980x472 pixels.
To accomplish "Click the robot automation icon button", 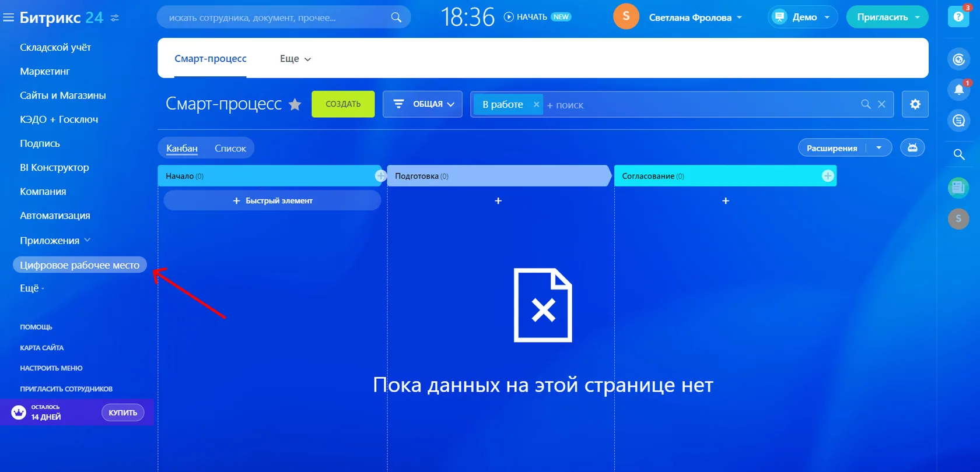I will click(912, 147).
